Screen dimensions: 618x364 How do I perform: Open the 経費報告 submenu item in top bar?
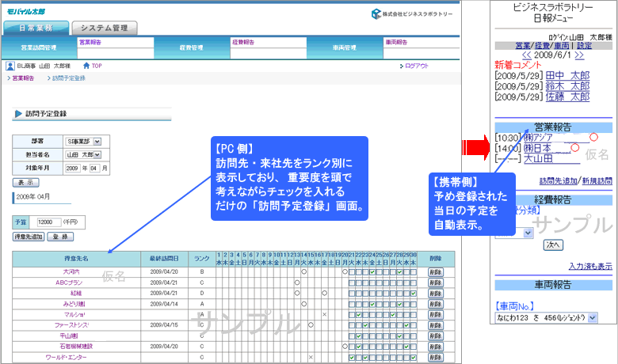point(243,42)
